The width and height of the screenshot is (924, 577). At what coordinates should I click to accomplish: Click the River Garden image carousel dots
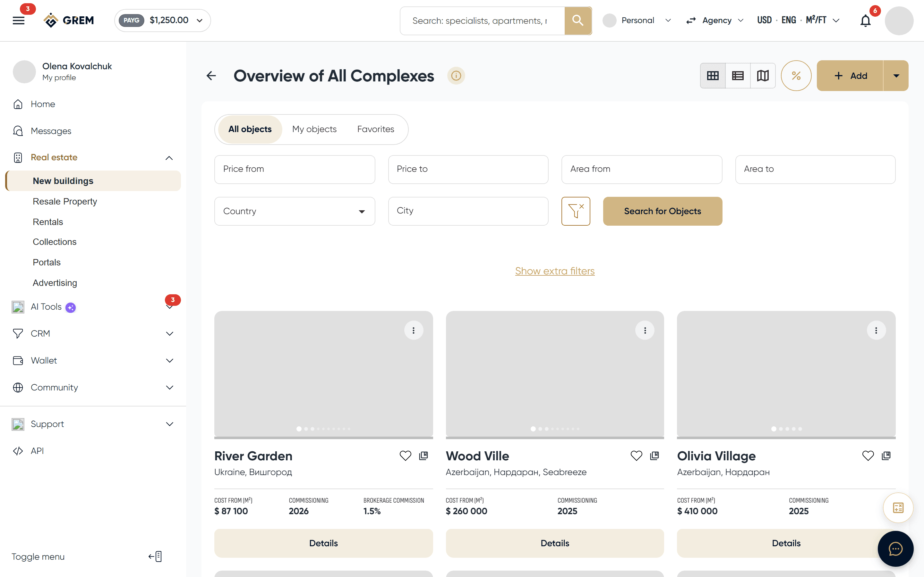[323, 429]
